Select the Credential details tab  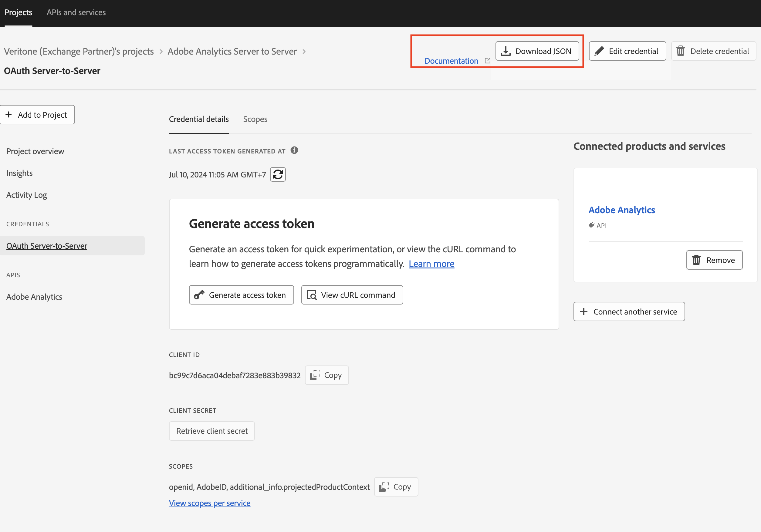point(198,119)
